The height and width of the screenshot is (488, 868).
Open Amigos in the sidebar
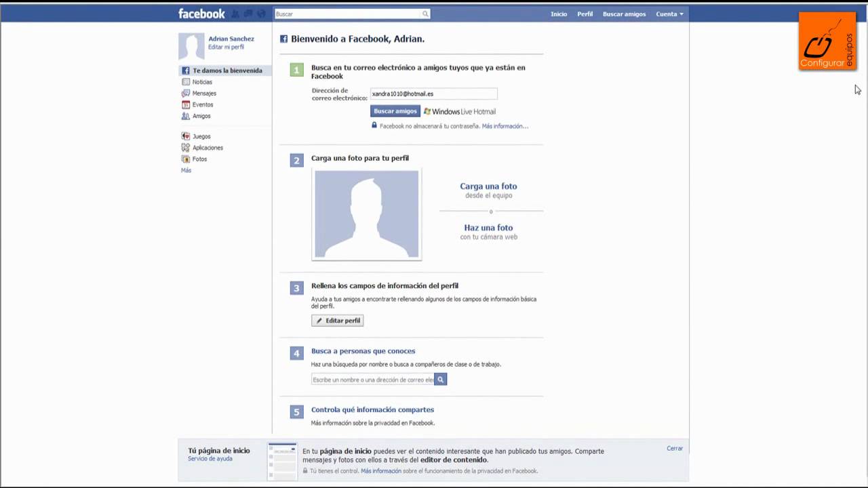tap(201, 116)
